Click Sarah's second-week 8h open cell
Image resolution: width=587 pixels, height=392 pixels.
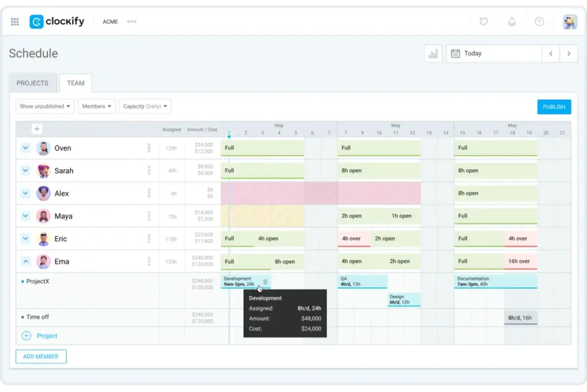379,171
